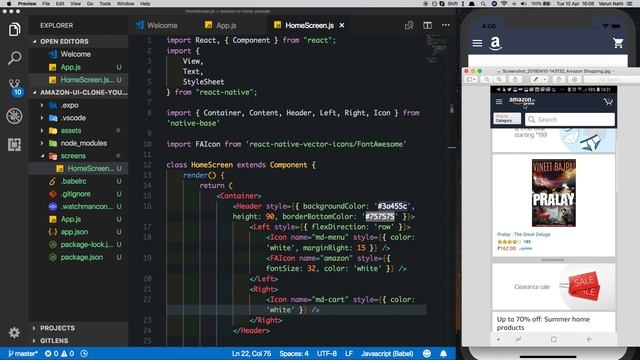Open the Window menu in the menu bar
This screenshot has width=640, height=360.
126,4
